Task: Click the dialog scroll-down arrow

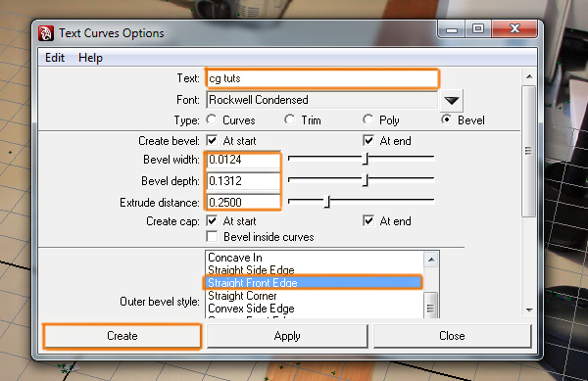Action: [x=529, y=310]
